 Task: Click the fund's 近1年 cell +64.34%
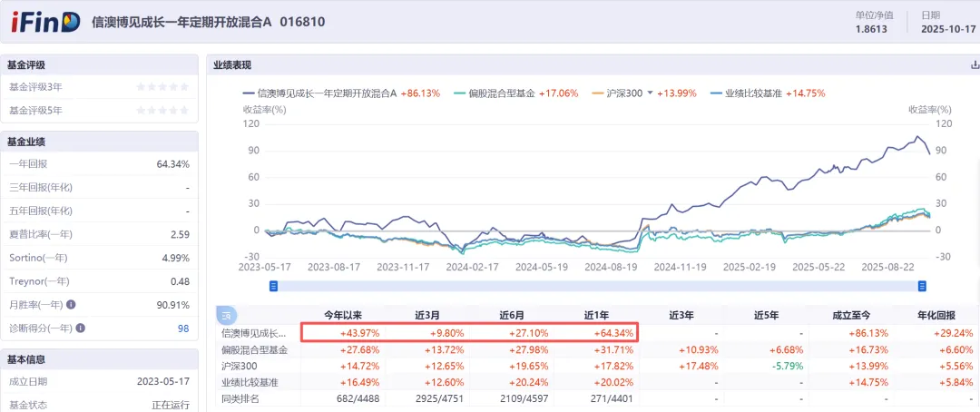coord(614,333)
